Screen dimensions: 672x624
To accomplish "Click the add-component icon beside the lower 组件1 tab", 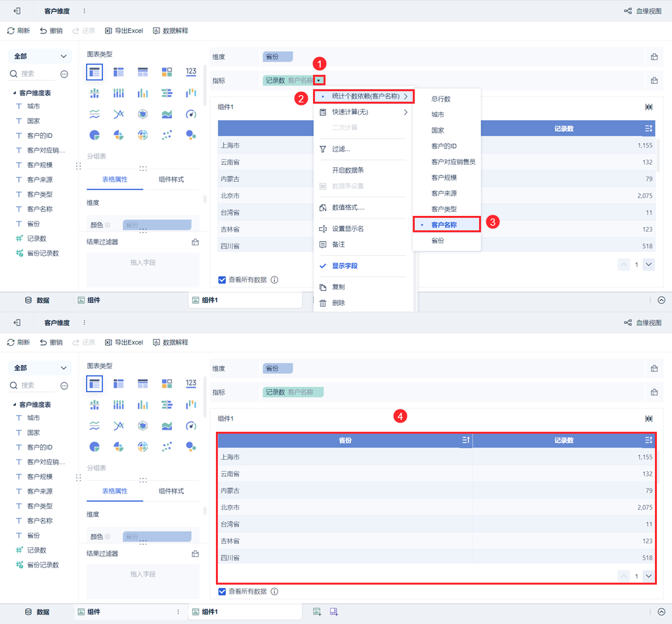I will click(317, 612).
